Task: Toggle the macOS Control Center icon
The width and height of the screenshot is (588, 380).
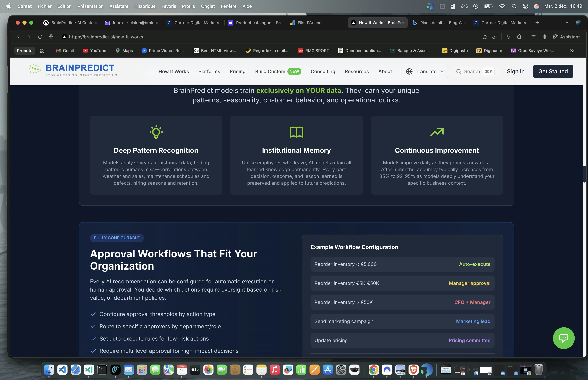Action: pyautogui.click(x=525, y=6)
